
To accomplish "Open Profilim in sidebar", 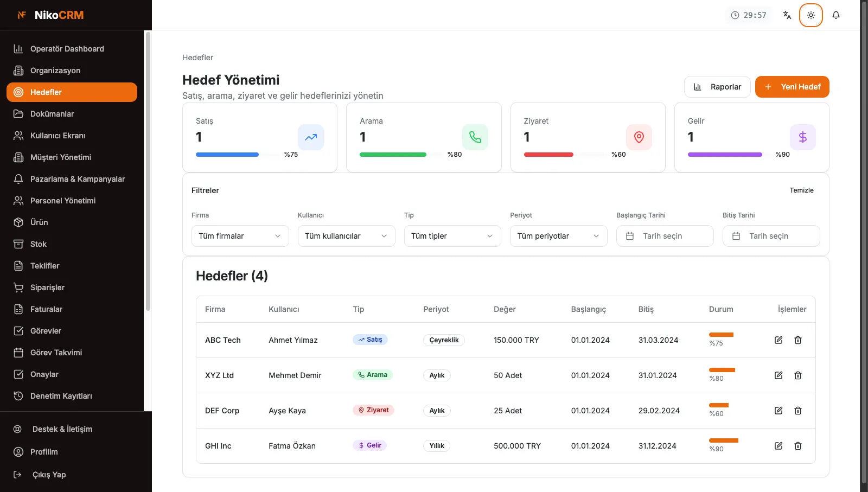I will 76,452.
